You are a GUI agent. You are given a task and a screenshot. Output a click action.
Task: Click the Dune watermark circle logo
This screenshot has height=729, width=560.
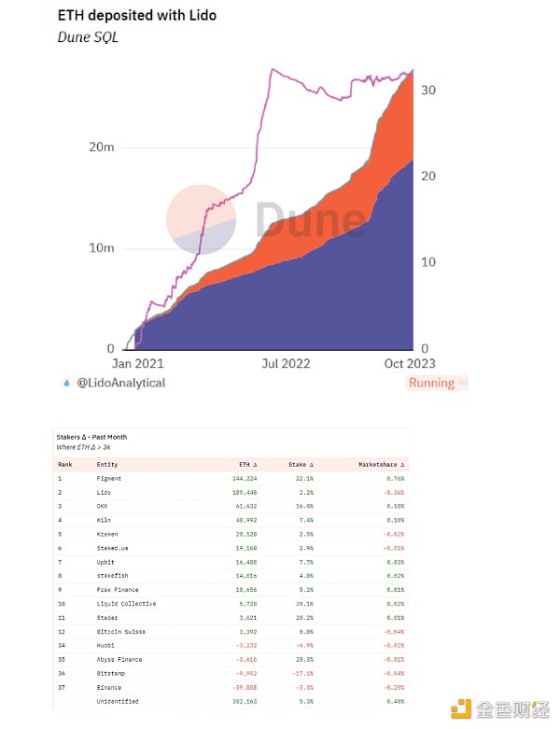[x=201, y=219]
